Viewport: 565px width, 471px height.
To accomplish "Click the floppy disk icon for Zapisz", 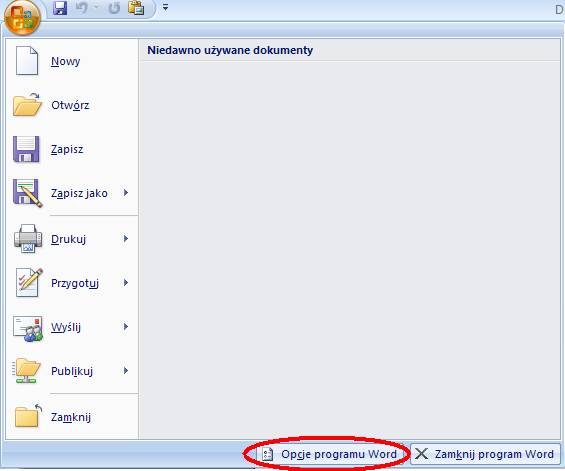I will 26,149.
